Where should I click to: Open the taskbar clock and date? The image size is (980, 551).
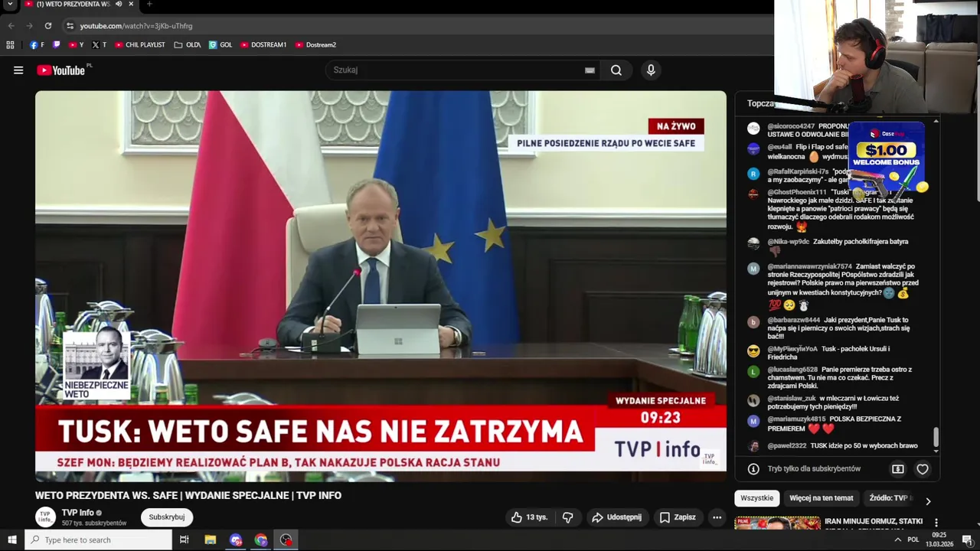[939, 540]
